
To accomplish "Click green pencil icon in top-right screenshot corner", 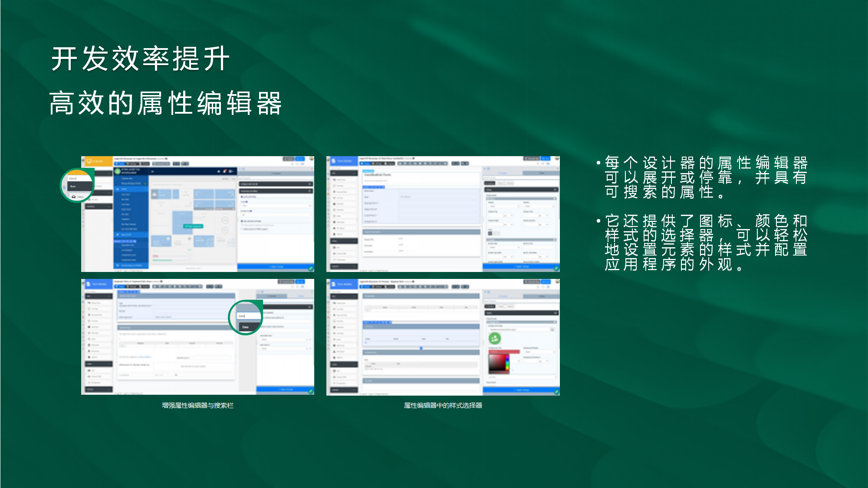I will tap(556, 269).
